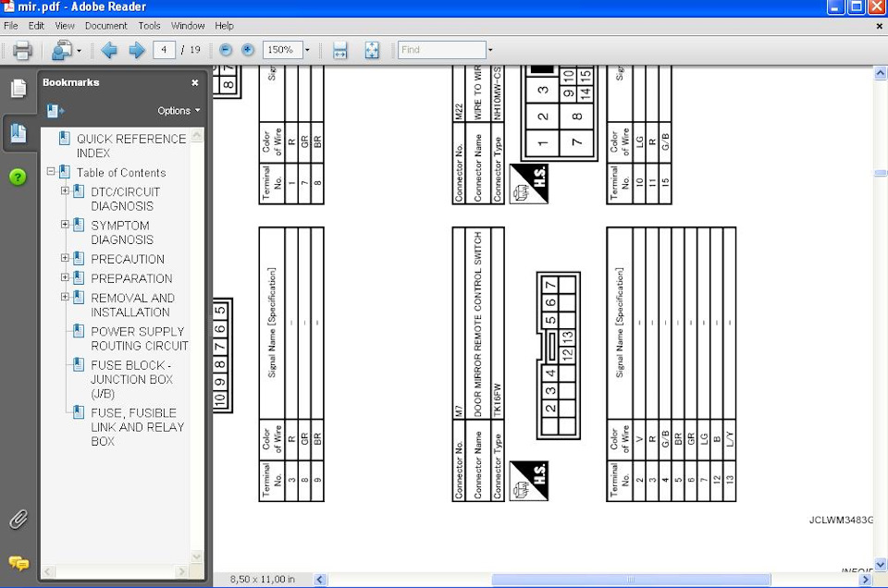Go to previous page arrow
The width and height of the screenshot is (888, 588).
click(x=109, y=50)
